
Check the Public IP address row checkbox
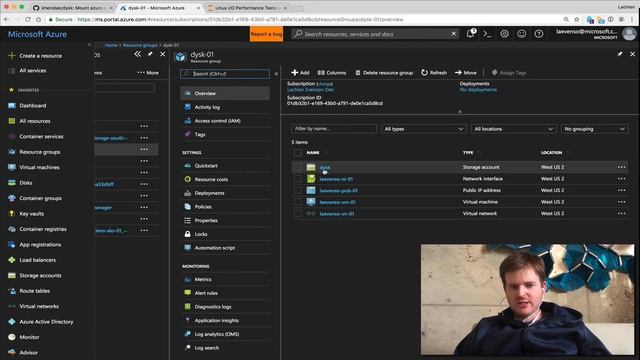tap(298, 190)
